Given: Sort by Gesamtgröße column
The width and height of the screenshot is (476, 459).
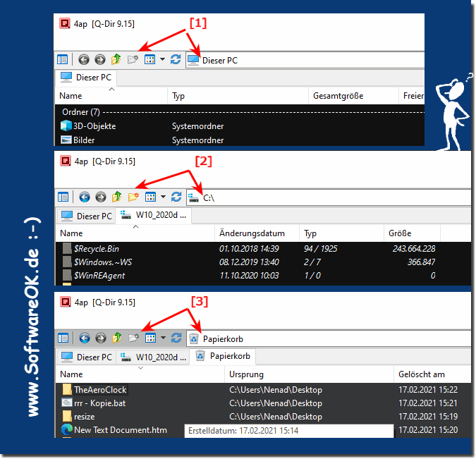Looking at the screenshot, I should click(354, 96).
